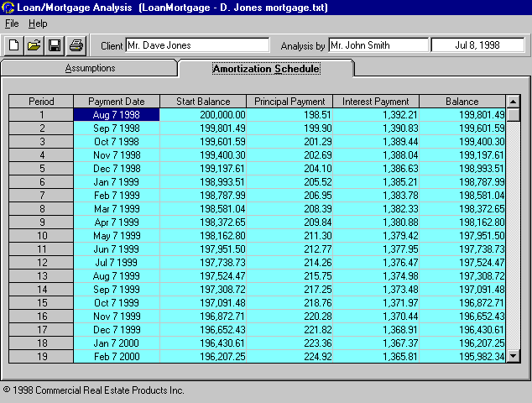Click the vertical scrollbar thumb

pyautogui.click(x=513, y=114)
